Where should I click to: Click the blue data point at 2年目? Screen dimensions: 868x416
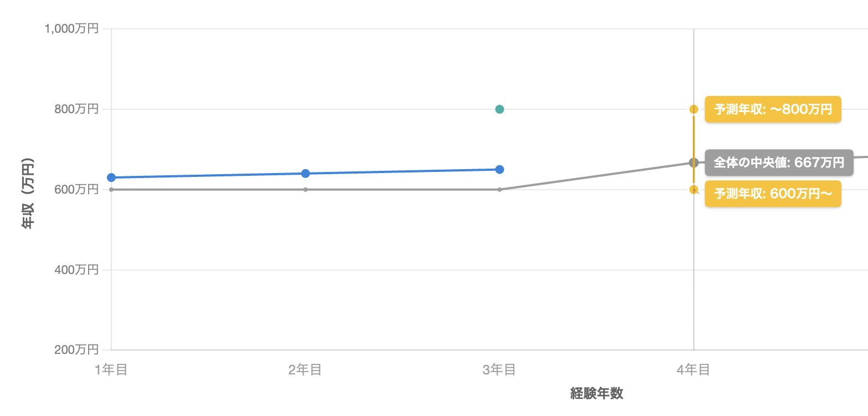pos(305,174)
